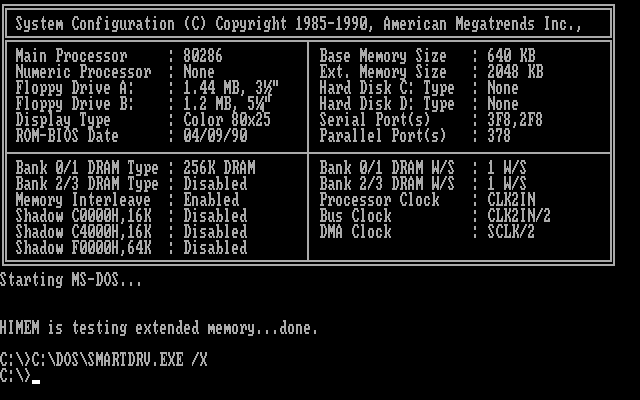The height and width of the screenshot is (400, 640).
Task: Click the 'Bank 0/1 DRAM W/S' label
Action: [x=387, y=168]
